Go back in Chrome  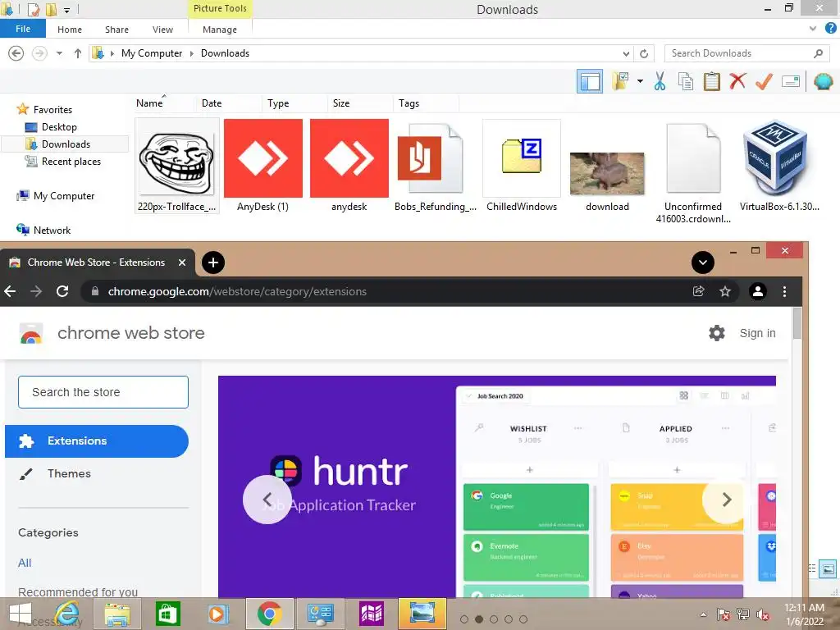coord(10,291)
